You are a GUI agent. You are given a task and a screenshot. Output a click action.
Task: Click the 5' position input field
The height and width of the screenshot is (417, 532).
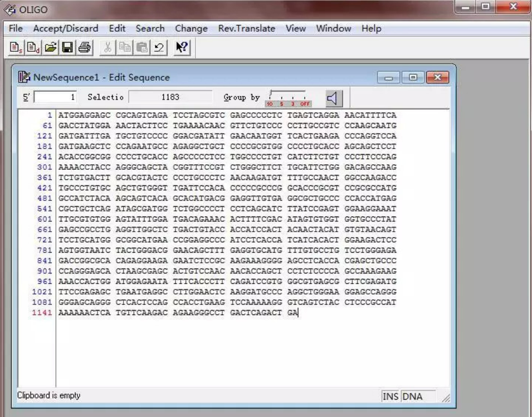point(56,97)
